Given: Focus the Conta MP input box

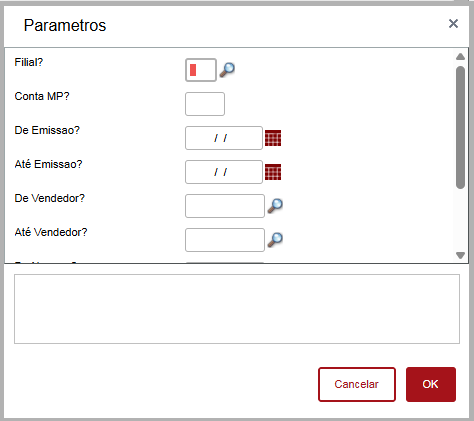Looking at the screenshot, I should (x=205, y=104).
